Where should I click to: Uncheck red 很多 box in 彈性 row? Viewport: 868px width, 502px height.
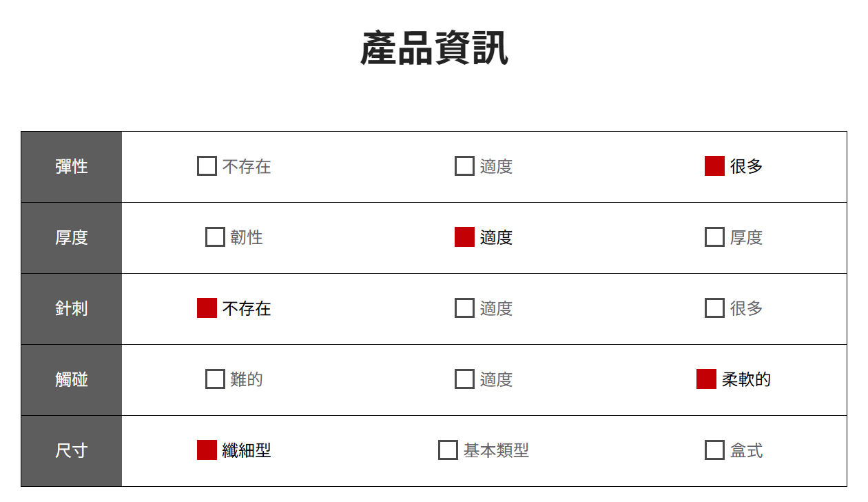pyautogui.click(x=714, y=166)
